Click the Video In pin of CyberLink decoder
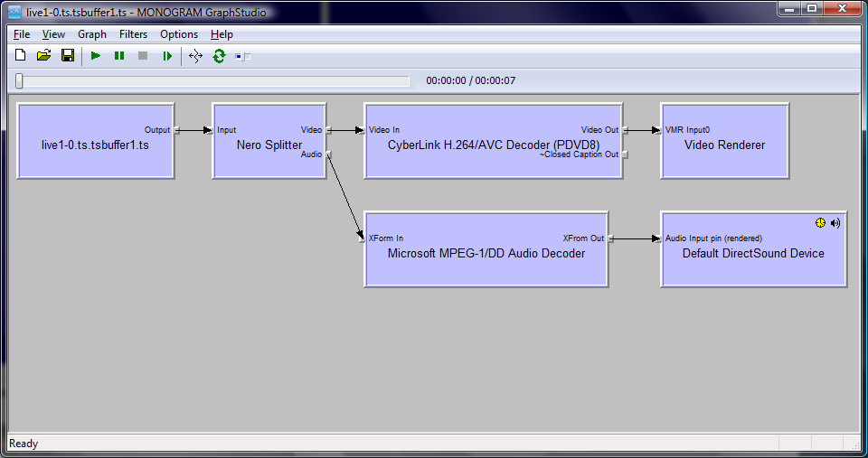Screen dimensions: 868x458 tap(363, 130)
